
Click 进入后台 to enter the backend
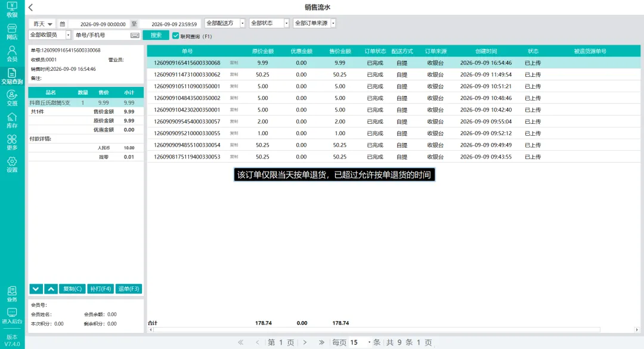(x=12, y=316)
